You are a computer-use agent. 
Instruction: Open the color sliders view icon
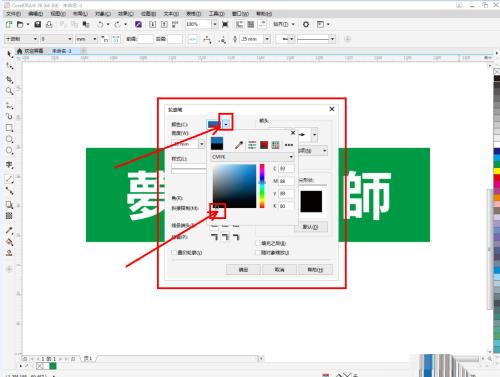click(x=252, y=145)
